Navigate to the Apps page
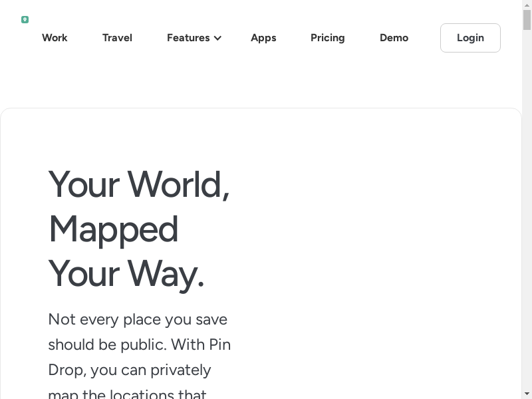The height and width of the screenshot is (399, 532). pyautogui.click(x=263, y=38)
